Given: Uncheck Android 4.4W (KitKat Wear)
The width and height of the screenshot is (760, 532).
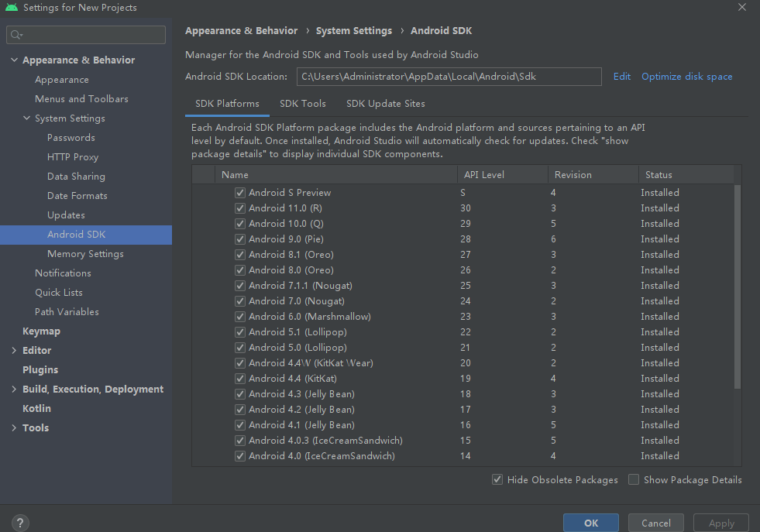Looking at the screenshot, I should tap(240, 362).
